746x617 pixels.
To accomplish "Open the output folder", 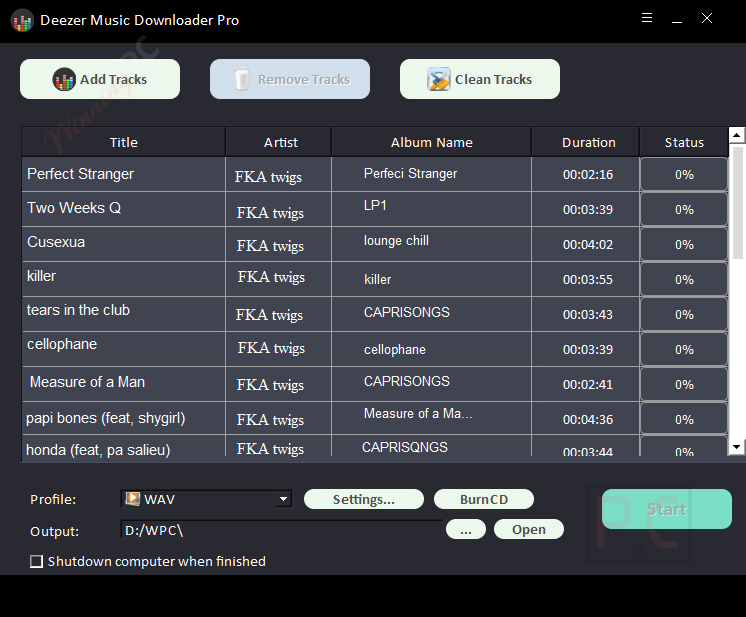I will 529,529.
